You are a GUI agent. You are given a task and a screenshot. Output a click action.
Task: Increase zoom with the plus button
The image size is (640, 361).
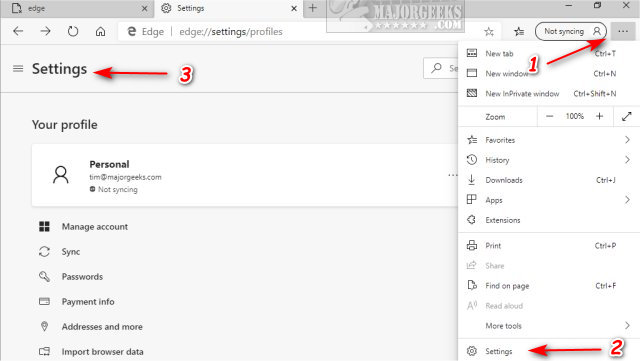tap(599, 116)
